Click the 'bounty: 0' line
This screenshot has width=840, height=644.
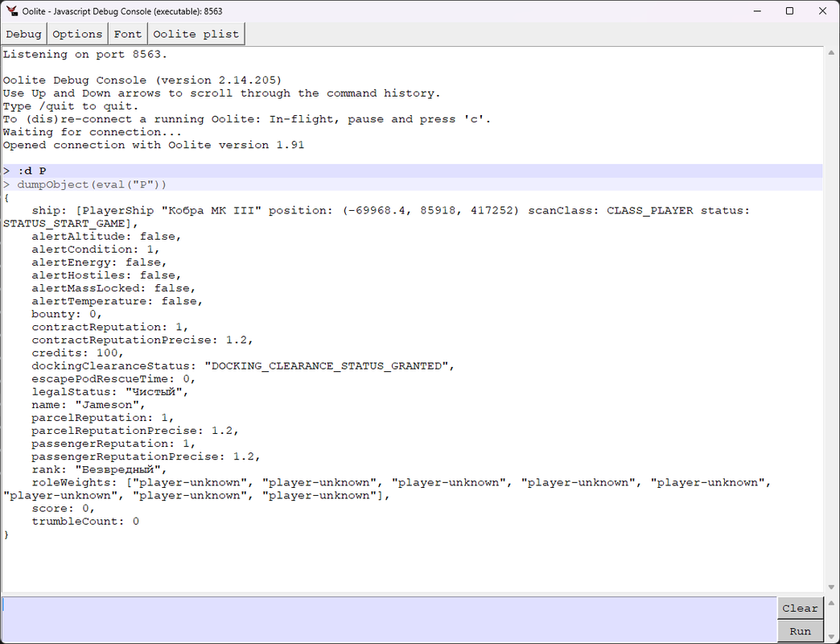67,314
